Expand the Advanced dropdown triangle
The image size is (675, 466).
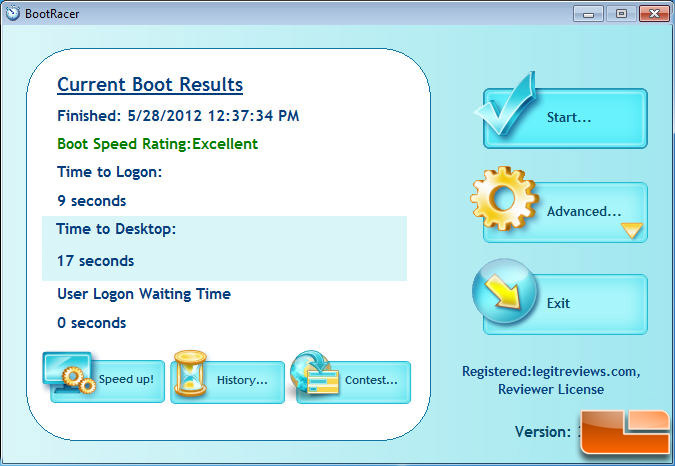pyautogui.click(x=632, y=230)
